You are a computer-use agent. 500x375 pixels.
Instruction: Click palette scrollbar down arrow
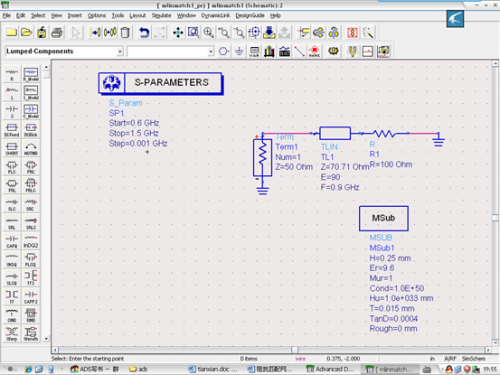tap(46, 339)
